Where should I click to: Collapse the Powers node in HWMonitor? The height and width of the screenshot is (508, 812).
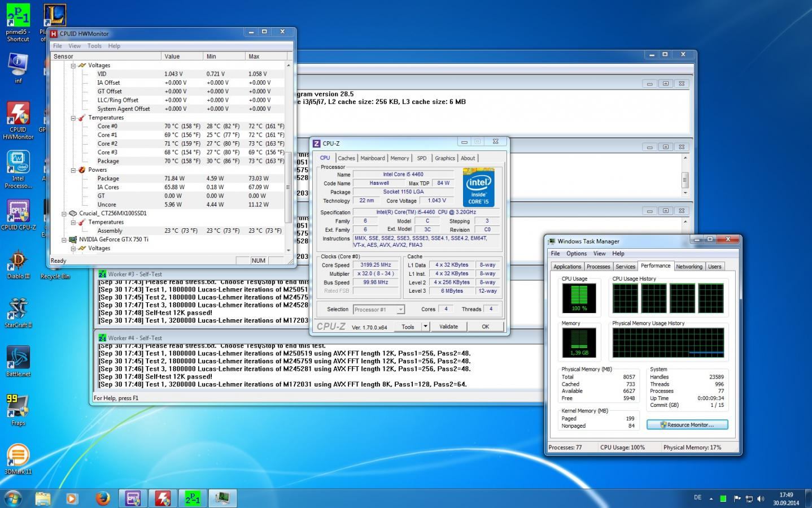click(x=73, y=170)
